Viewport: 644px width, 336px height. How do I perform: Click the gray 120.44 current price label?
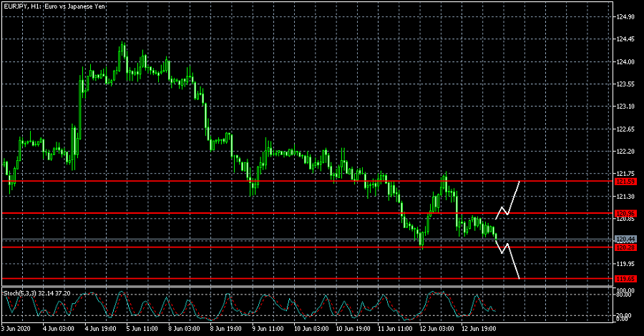coord(625,239)
